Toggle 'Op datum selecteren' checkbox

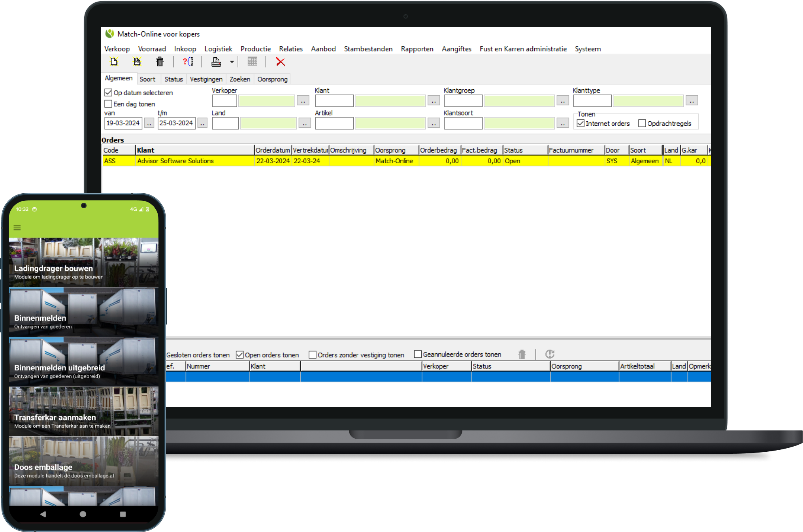[x=108, y=92]
